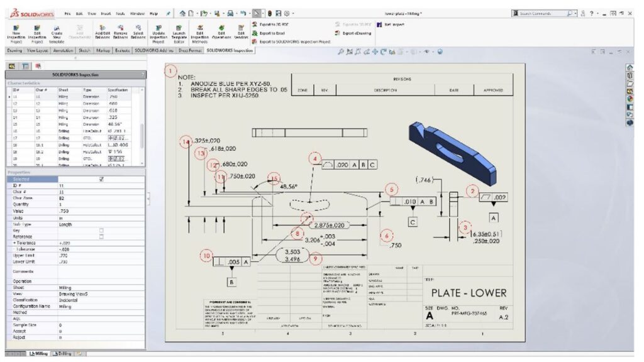The width and height of the screenshot is (644, 362).
Task: Open the Drilling sheet tab
Action: (x=63, y=354)
